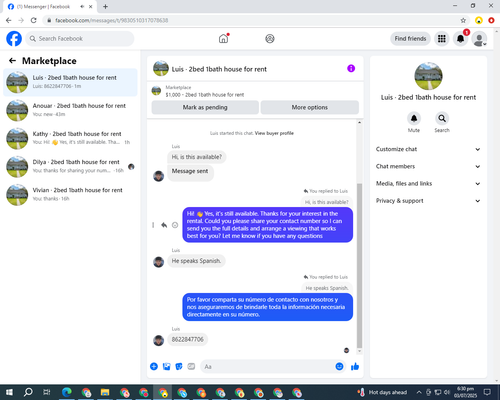
Task: Click chat scrollbar up arrow
Action: pos(359,123)
